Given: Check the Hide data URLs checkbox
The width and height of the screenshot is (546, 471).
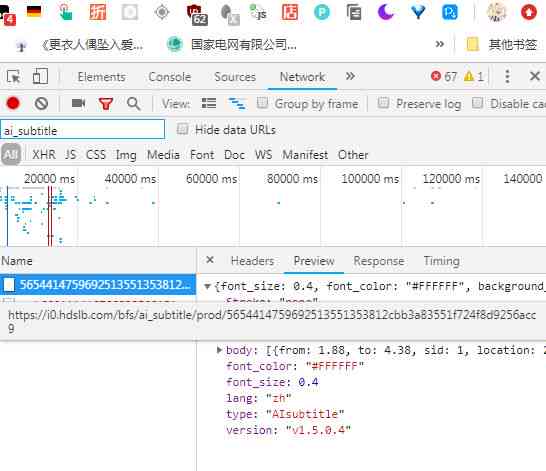Looking at the screenshot, I should pyautogui.click(x=182, y=129).
